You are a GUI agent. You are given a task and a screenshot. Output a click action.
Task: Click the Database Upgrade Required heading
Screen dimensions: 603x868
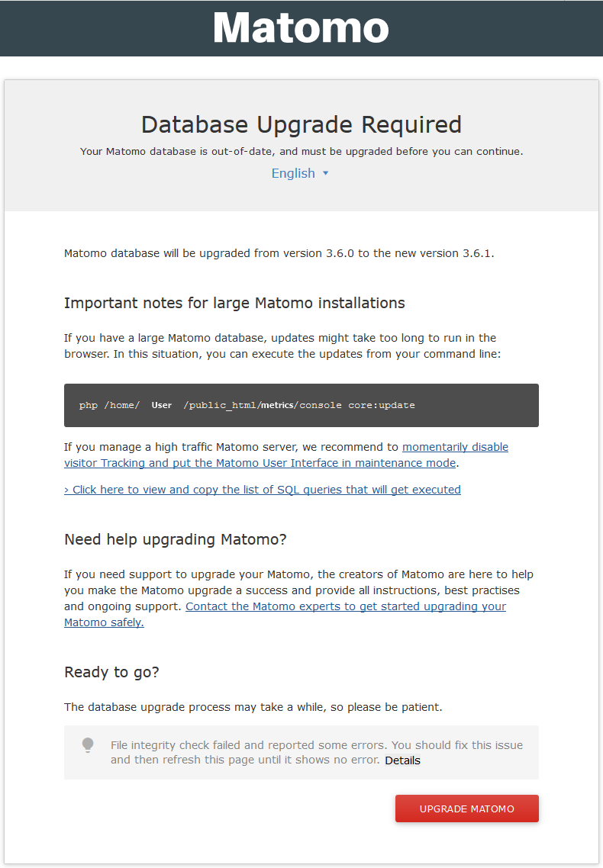[301, 124]
